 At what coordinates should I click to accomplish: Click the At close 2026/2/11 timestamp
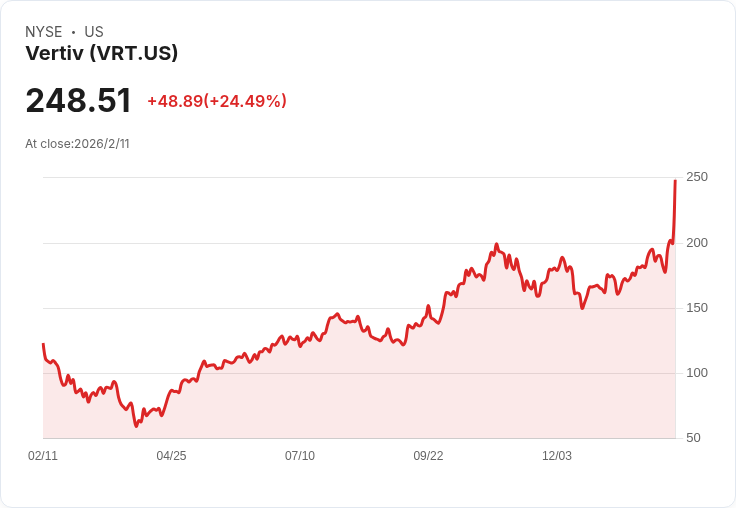click(x=78, y=144)
